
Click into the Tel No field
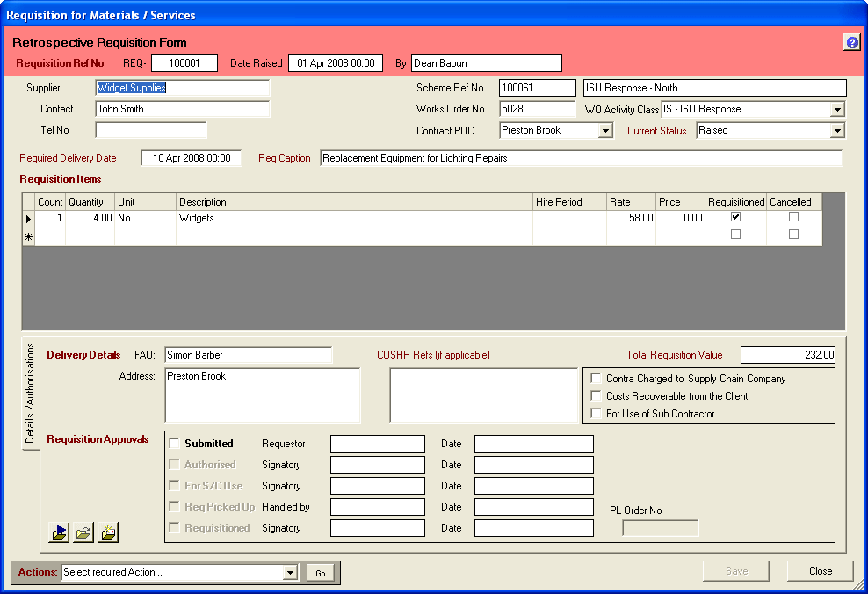point(150,130)
